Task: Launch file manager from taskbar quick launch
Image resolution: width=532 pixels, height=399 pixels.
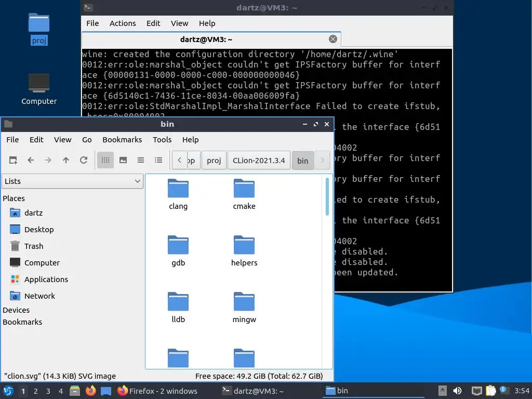Action: pos(75,391)
